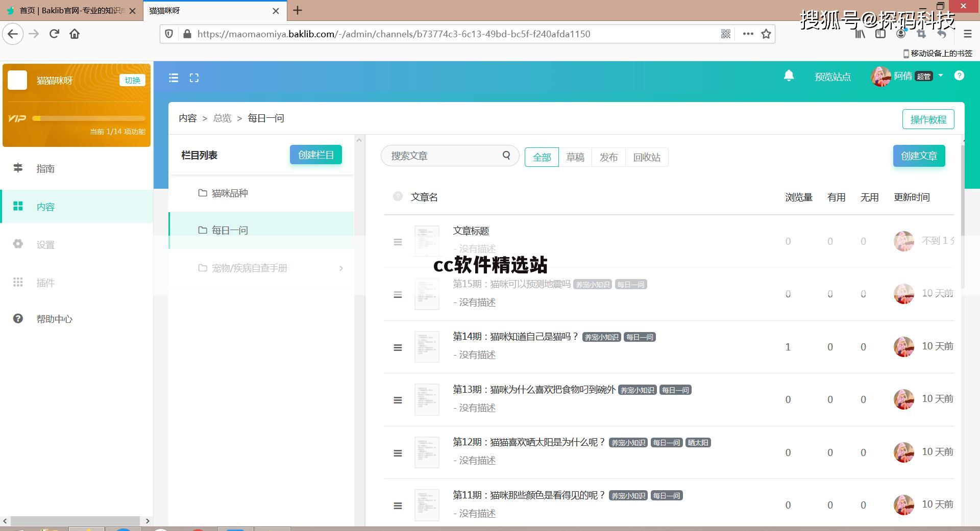Open article 第14期：猫咪知道自己是猫吗？
Viewport: 980px width, 531px height.
(516, 337)
